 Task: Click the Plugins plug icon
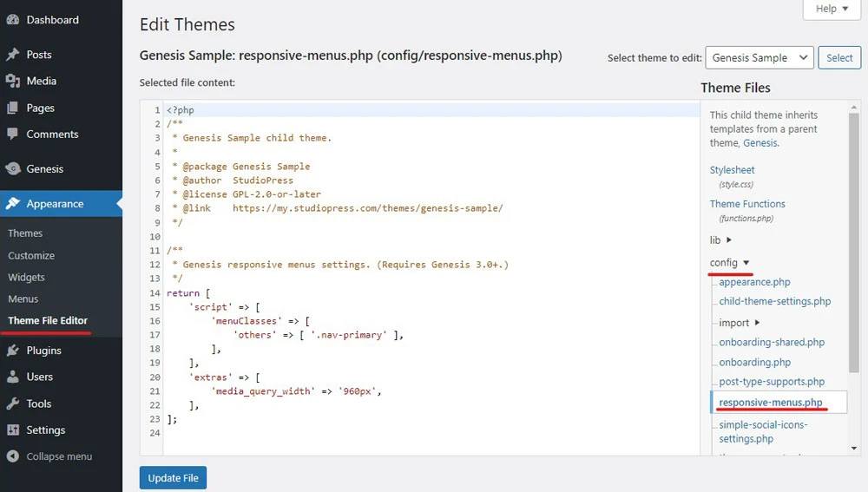click(x=13, y=351)
